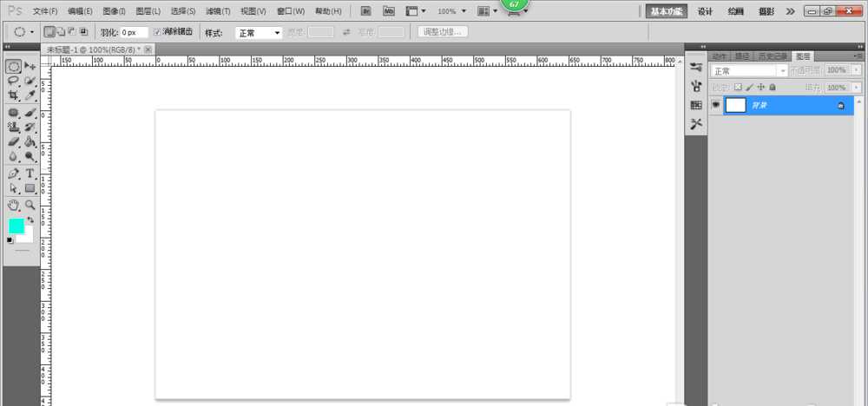
Task: Toggle lock image pixels brush button
Action: coord(750,88)
